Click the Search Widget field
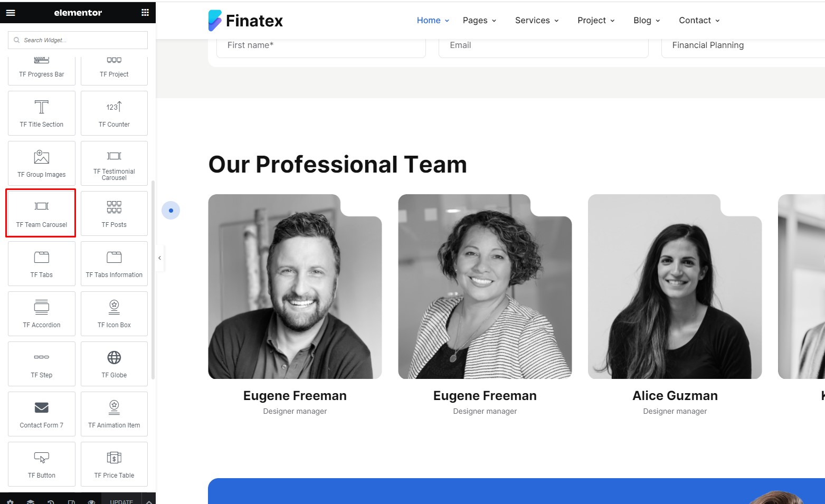825x504 pixels. click(x=78, y=40)
